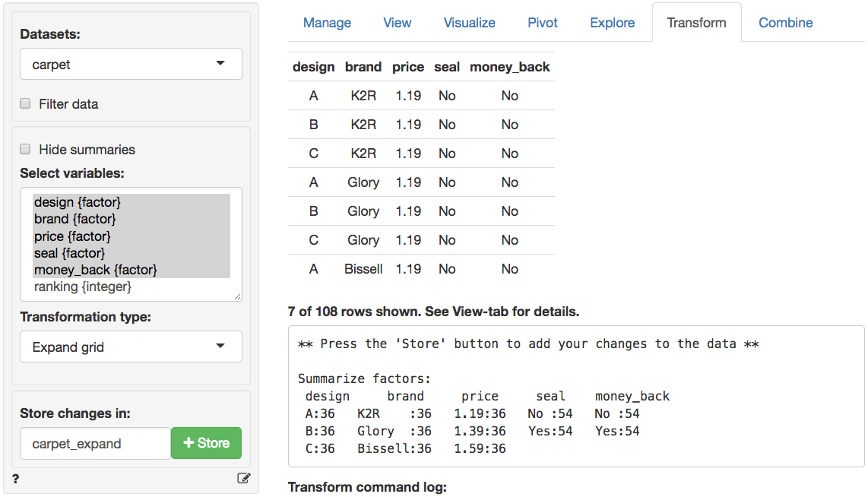
Task: Switch to the Combine tab
Action: coord(786,23)
